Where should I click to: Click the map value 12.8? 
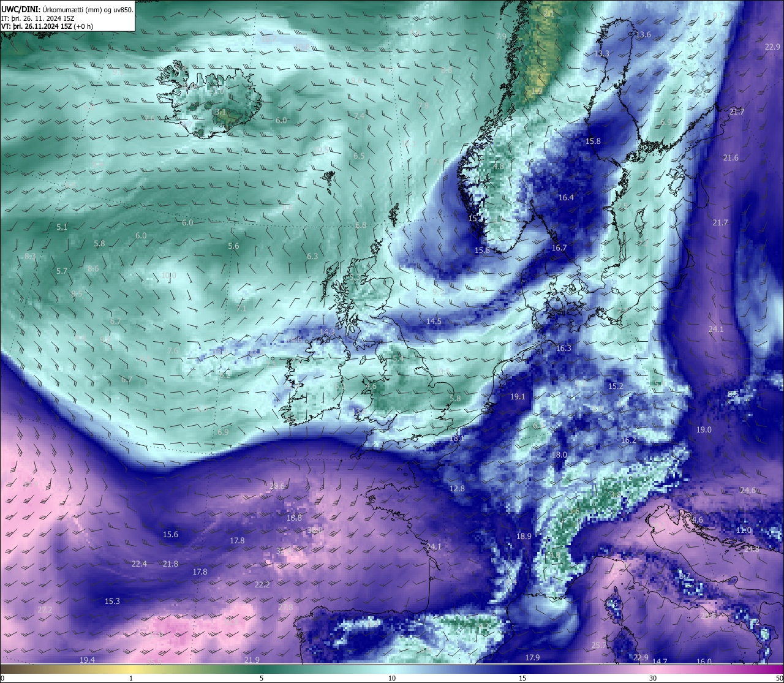(x=457, y=489)
